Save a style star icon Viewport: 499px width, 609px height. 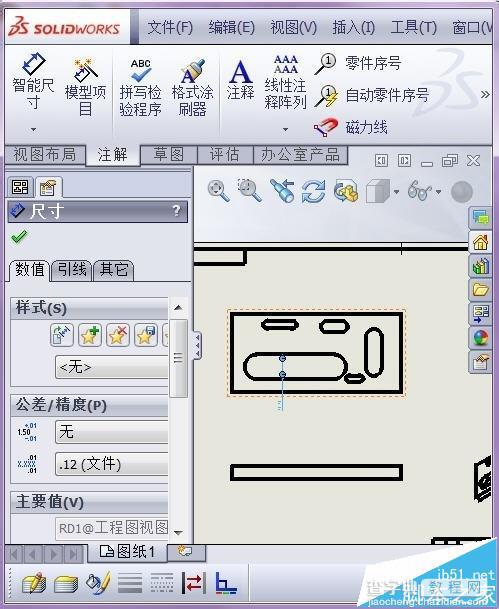coord(146,335)
